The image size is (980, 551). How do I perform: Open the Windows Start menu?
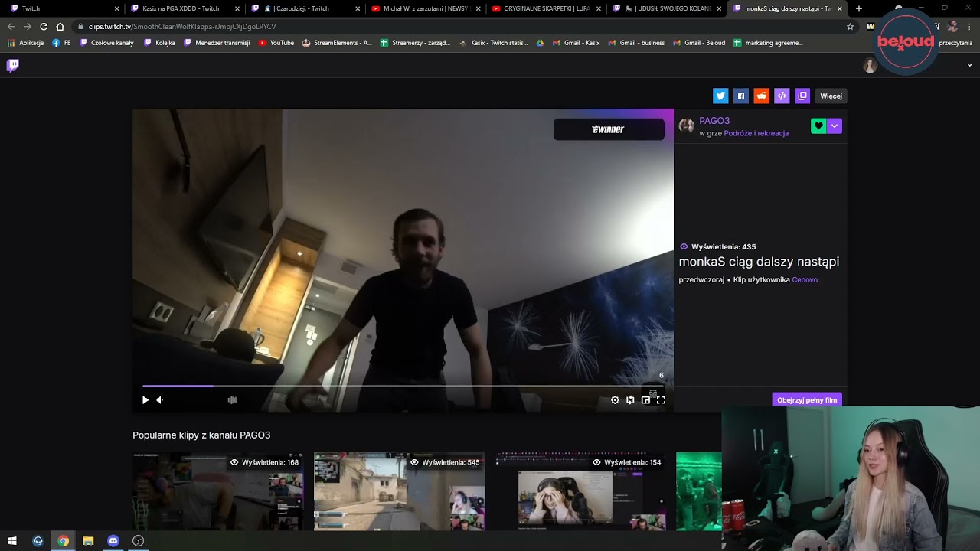[x=12, y=540]
